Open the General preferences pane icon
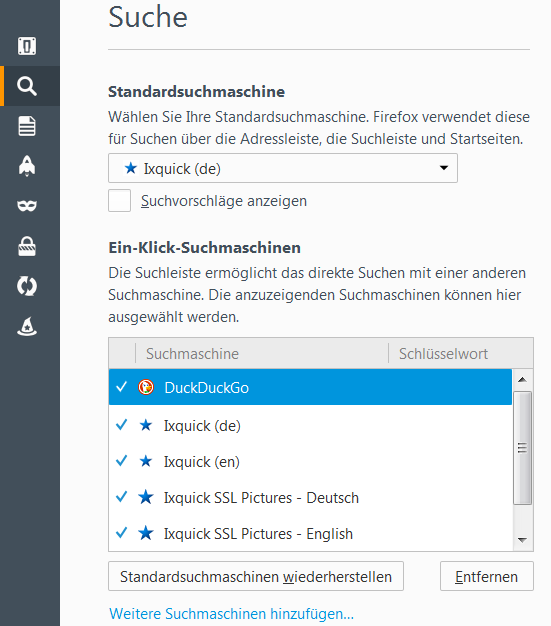The image size is (551, 626). (x=27, y=46)
